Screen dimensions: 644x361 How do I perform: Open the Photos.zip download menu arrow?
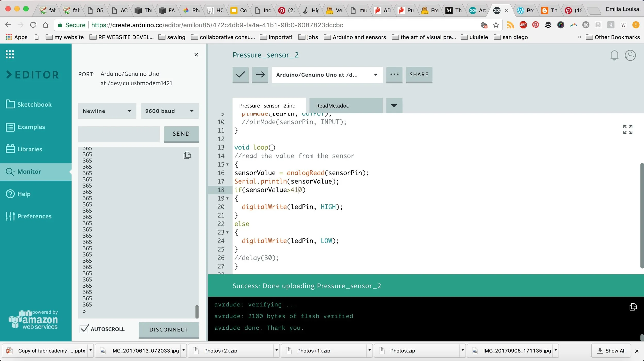point(462,350)
